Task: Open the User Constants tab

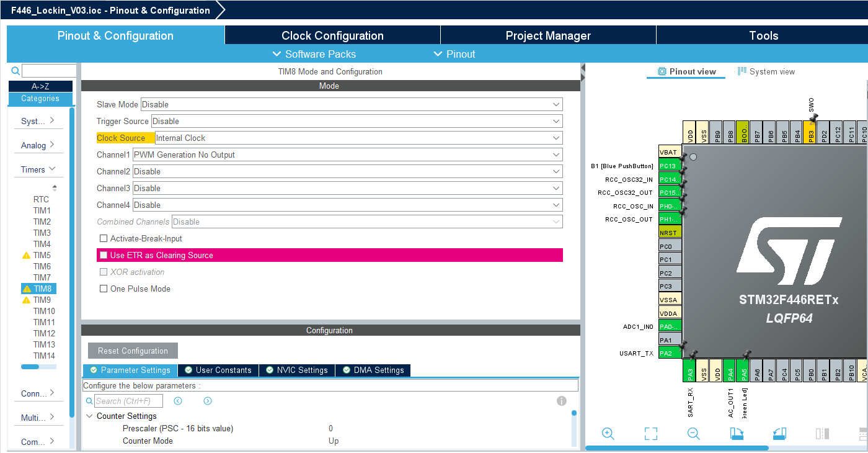Action: 218,370
